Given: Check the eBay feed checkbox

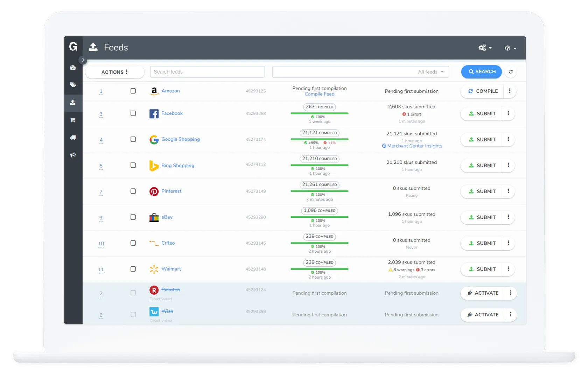Looking at the screenshot, I should coord(133,217).
